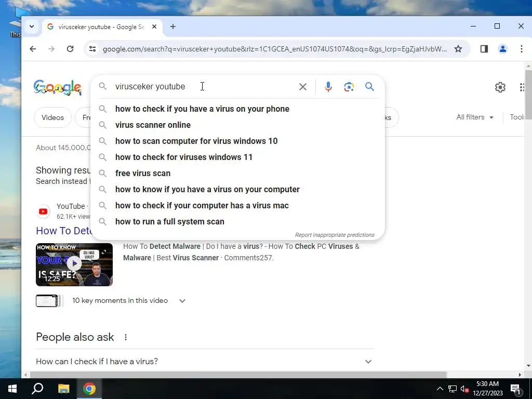Screen dimensions: 532x399
Task: Clear the search box text
Action: point(303,87)
